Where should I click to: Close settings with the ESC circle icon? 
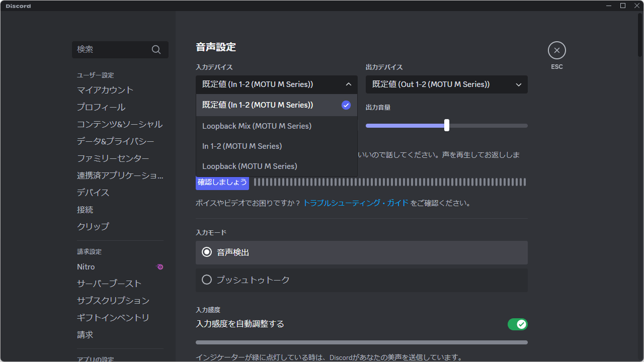(557, 50)
